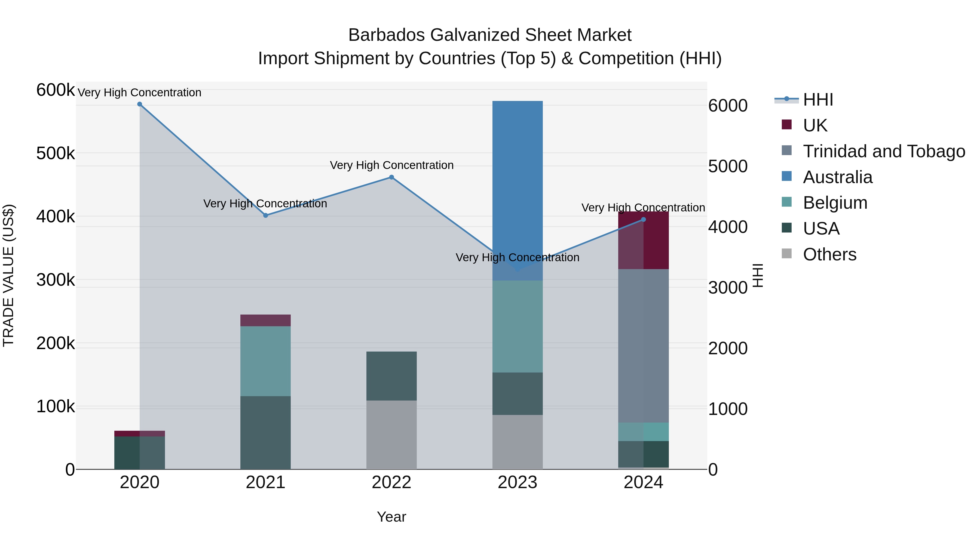Screen dimensions: 980x551
Task: Click the Belgium bar segment in 2021
Action: click(265, 361)
